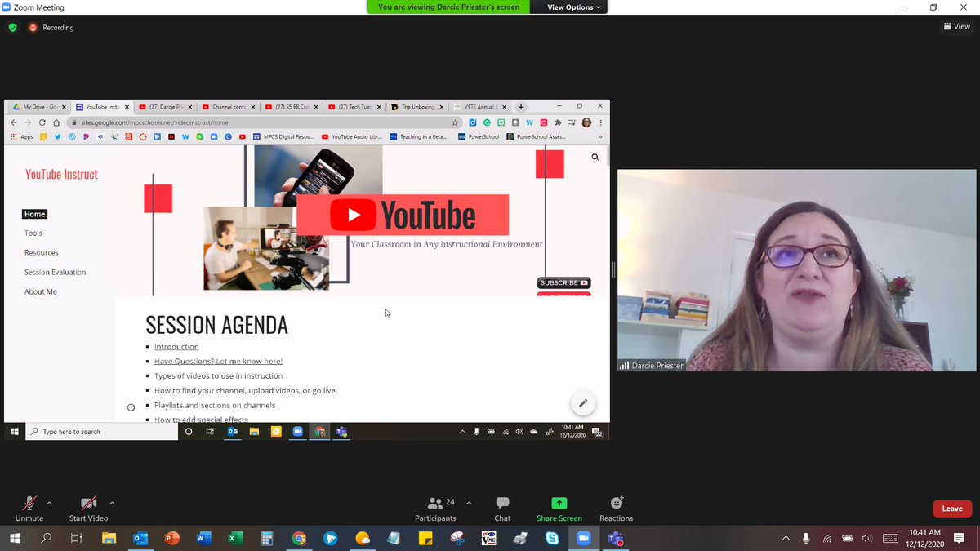The width and height of the screenshot is (980, 551).
Task: Open video options caret beside Start Video
Action: pos(112,503)
